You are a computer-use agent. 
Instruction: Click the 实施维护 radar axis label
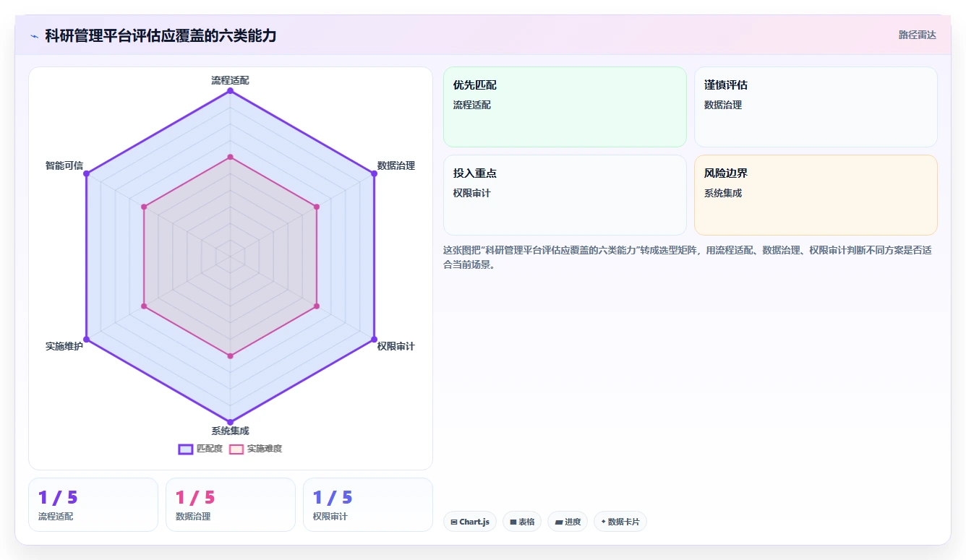click(64, 347)
